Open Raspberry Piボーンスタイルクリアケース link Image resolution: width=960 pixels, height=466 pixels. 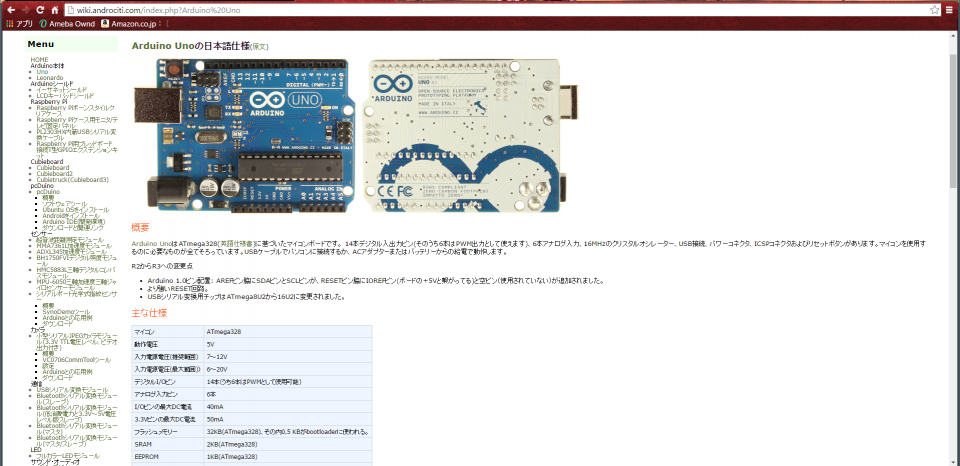75,110
